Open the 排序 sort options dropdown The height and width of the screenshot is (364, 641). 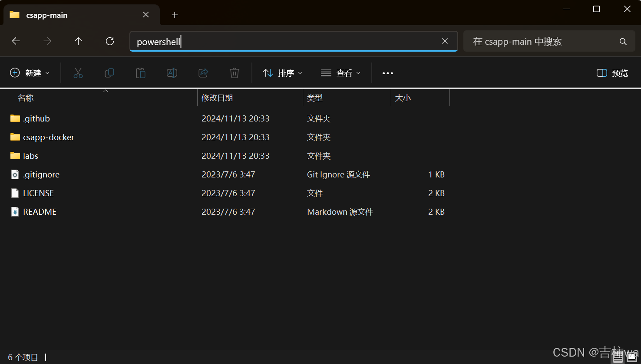tap(282, 73)
